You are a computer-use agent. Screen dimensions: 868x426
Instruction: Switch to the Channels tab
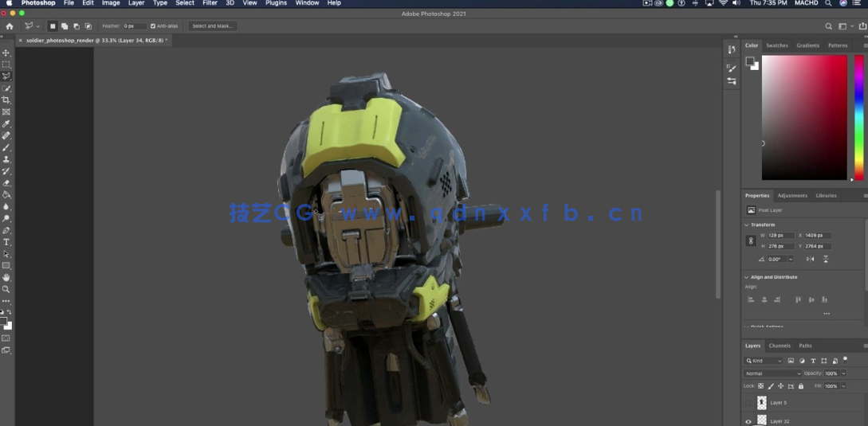779,346
